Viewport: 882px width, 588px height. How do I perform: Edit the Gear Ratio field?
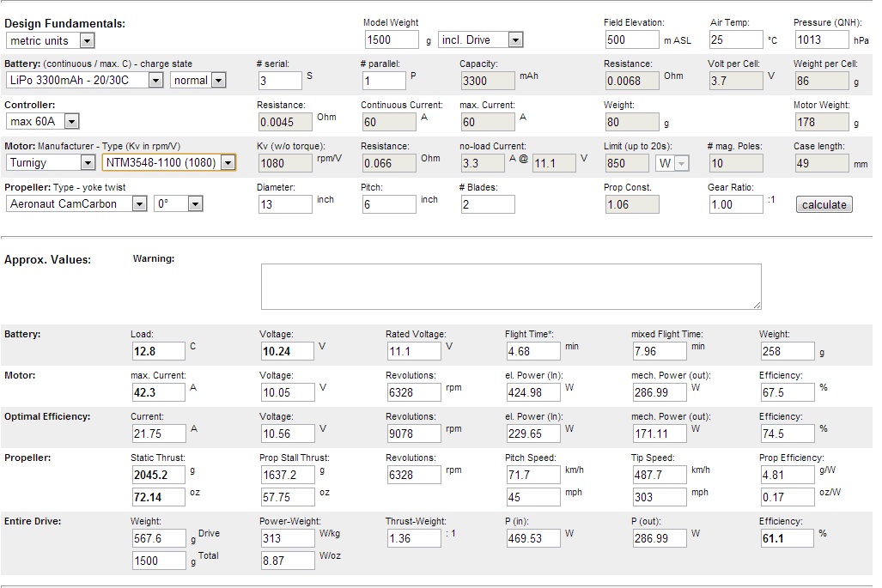tap(735, 204)
